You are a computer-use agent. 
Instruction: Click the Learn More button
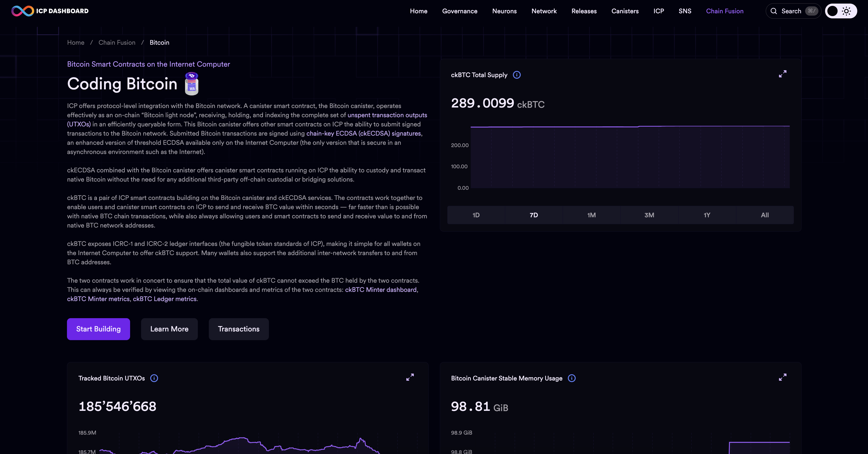tap(169, 329)
